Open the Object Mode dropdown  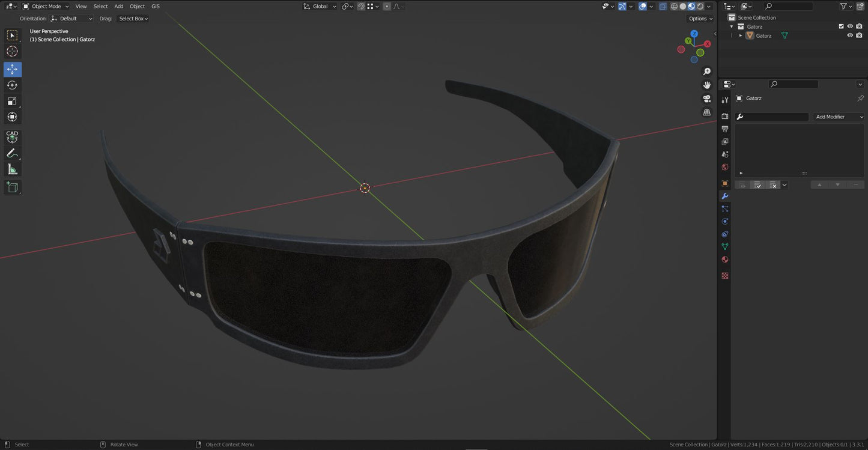click(46, 7)
